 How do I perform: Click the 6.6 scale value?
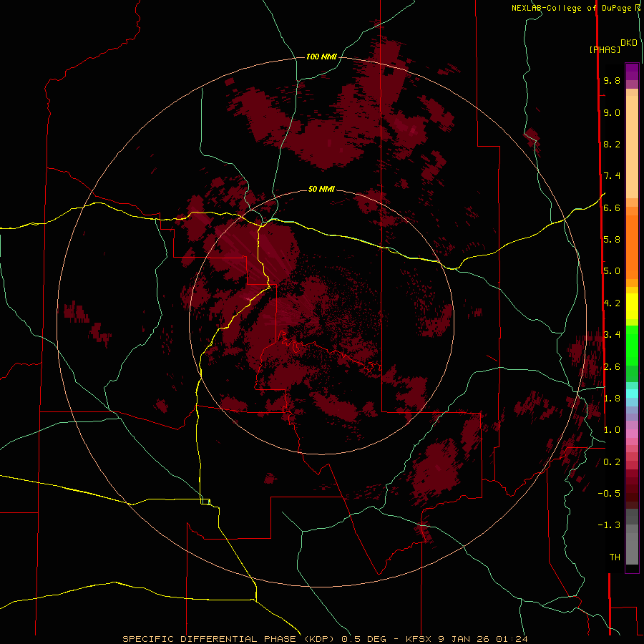pos(612,208)
